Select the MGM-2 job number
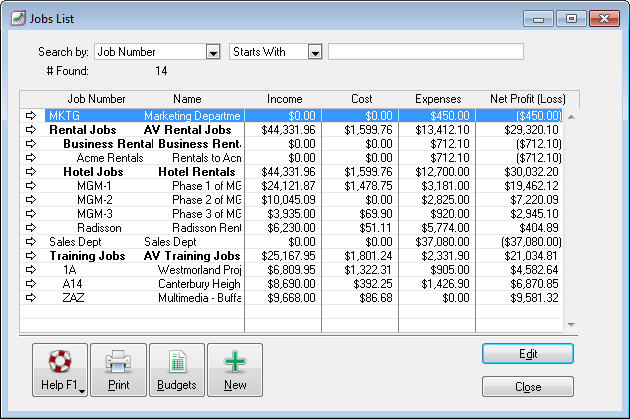The image size is (630, 419). tap(95, 200)
